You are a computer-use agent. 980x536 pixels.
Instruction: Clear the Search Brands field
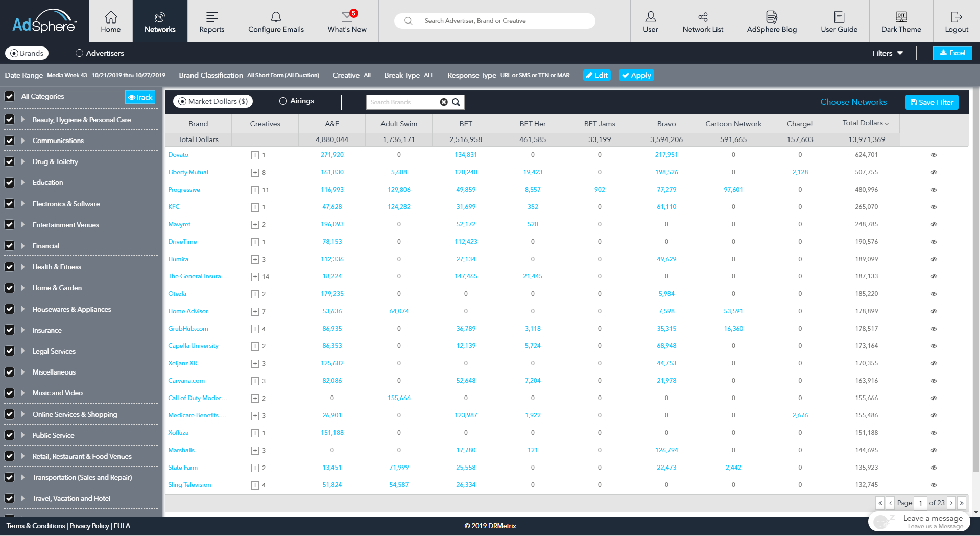[444, 102]
